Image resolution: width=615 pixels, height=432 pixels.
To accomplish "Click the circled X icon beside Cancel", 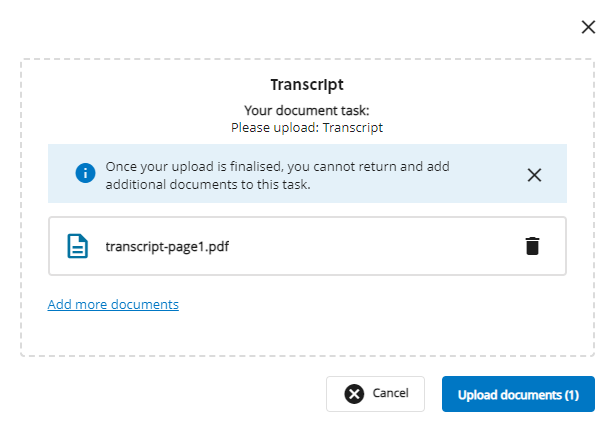I will tap(354, 394).
